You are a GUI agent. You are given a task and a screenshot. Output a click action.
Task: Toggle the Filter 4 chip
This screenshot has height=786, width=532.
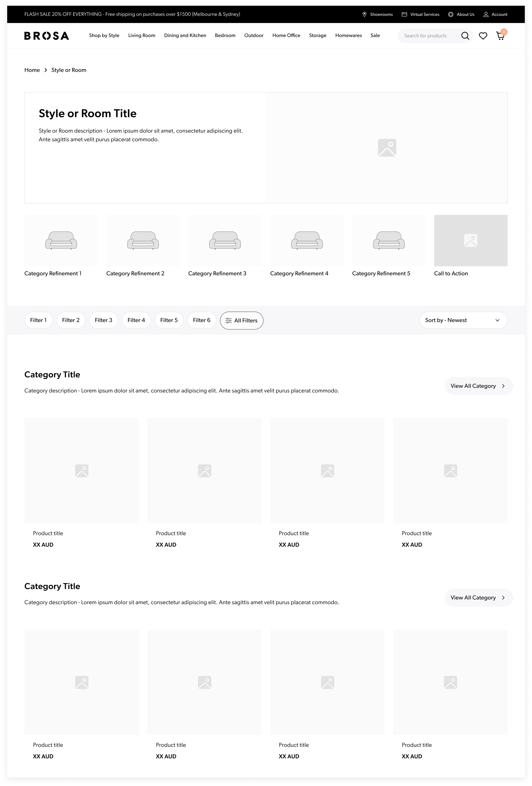click(136, 320)
